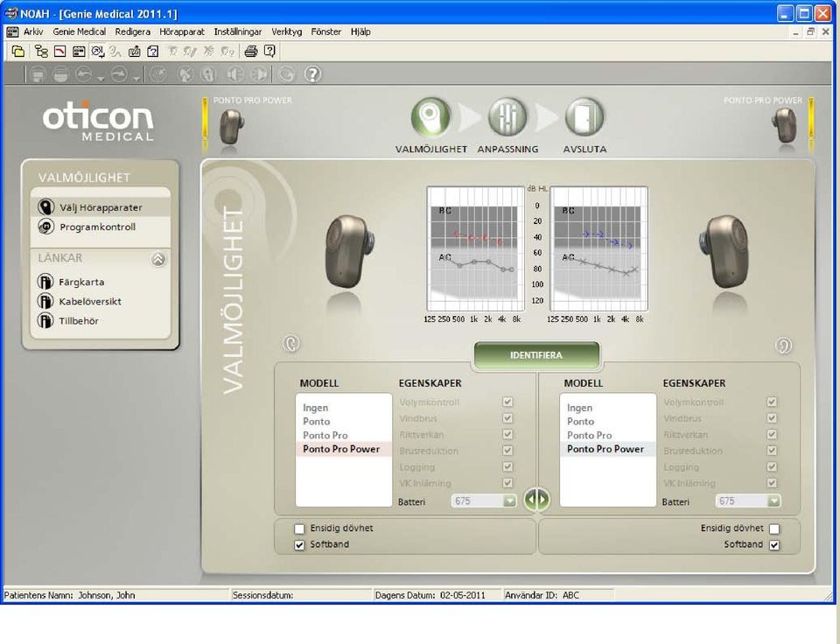Select Välj Hörapparater in side panel
840x644 pixels.
tap(101, 207)
